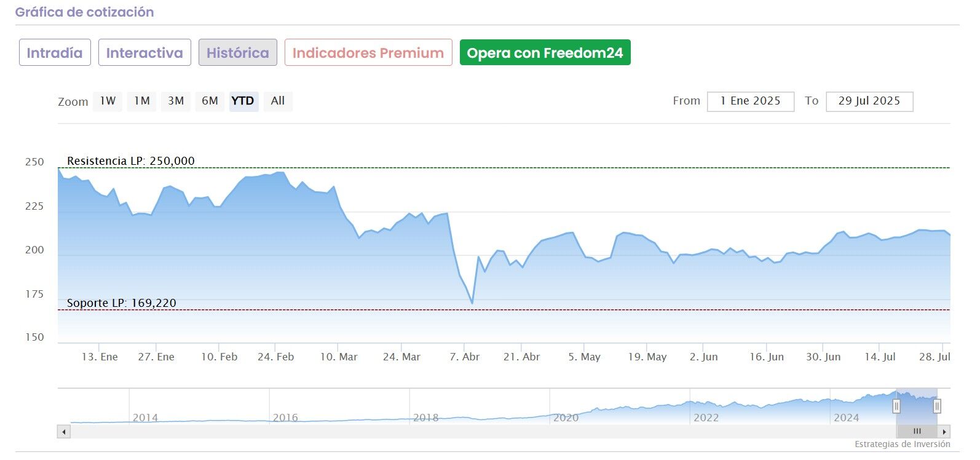The image size is (980, 460).
Task: Select the YTD zoom option
Action: coord(243,101)
